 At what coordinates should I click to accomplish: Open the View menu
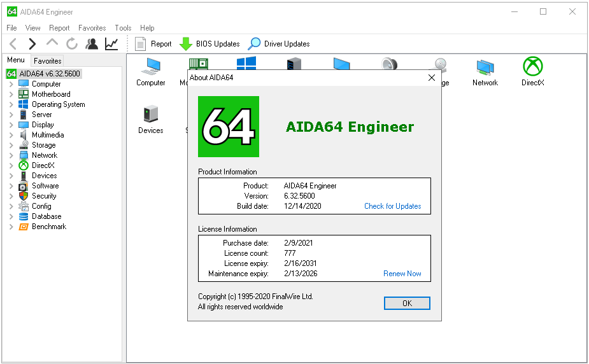coord(32,28)
